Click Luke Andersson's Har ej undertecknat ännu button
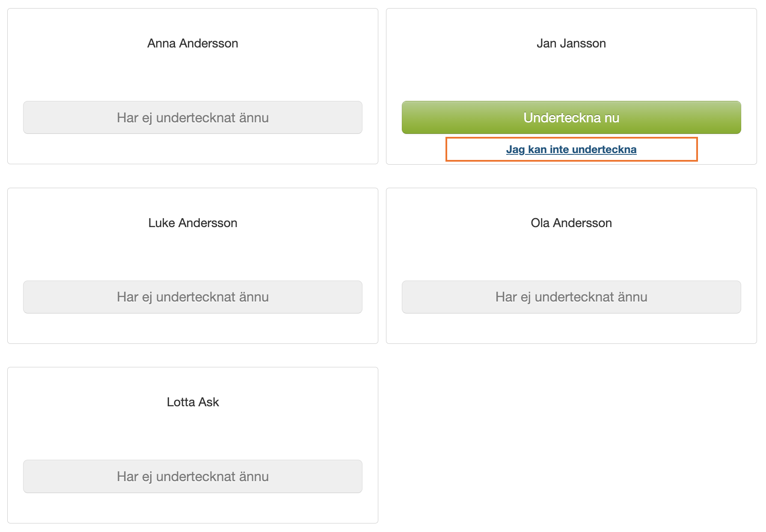The image size is (766, 532). pyautogui.click(x=193, y=297)
